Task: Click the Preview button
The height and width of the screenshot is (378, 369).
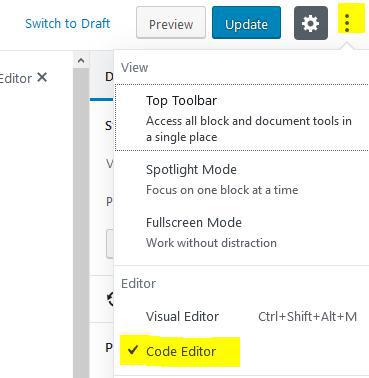Action: point(171,23)
